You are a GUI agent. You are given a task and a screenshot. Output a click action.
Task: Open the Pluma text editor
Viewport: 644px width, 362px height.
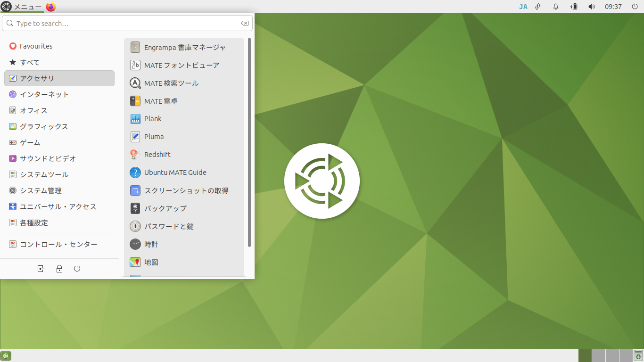(x=153, y=136)
